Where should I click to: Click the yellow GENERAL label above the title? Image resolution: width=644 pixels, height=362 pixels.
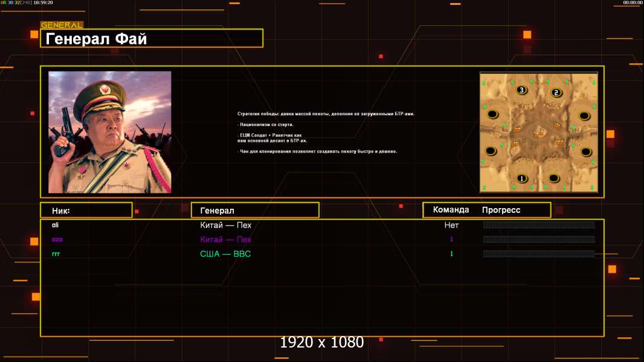(x=62, y=25)
